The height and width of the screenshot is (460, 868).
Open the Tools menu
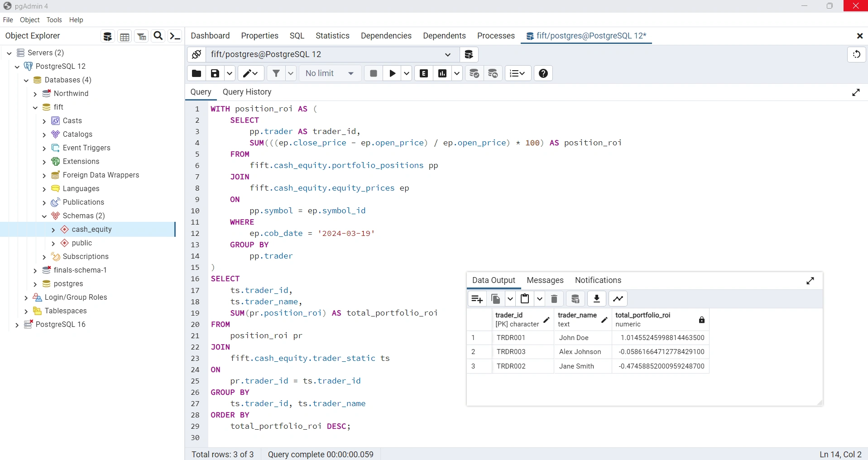coord(54,20)
